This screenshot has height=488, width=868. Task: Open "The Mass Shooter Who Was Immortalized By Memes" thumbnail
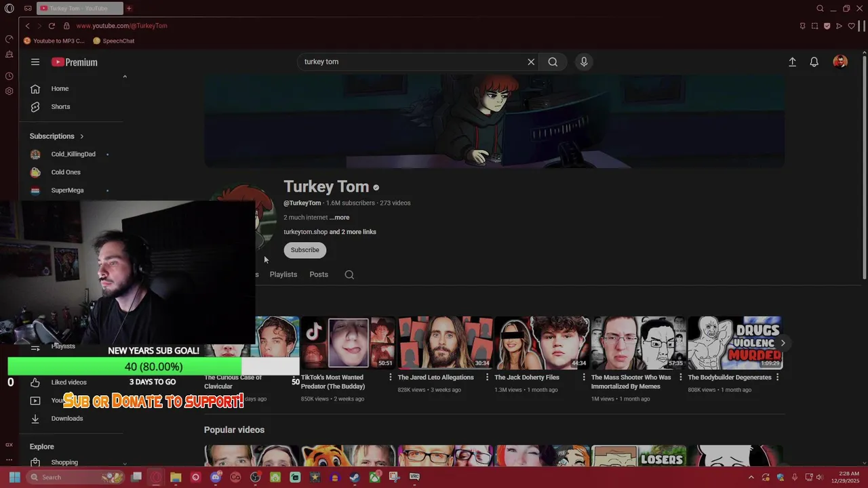639,342
